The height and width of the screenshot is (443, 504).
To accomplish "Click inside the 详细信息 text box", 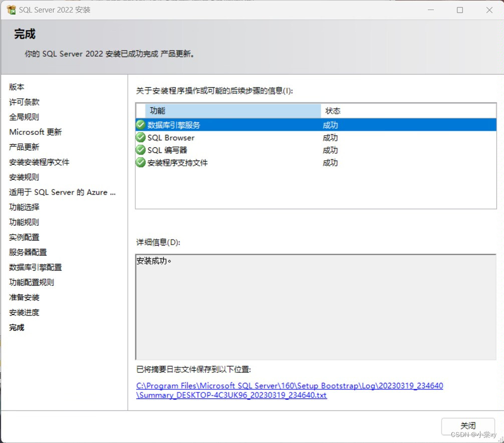I will [x=316, y=307].
